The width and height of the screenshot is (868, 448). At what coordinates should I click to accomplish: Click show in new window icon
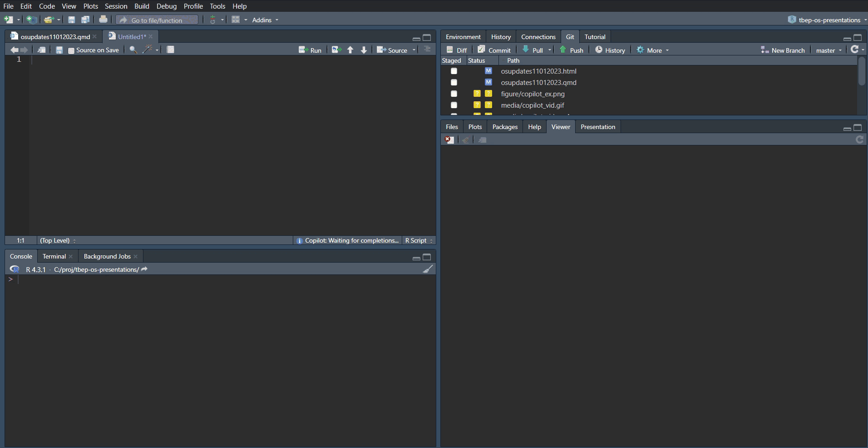[x=41, y=50]
